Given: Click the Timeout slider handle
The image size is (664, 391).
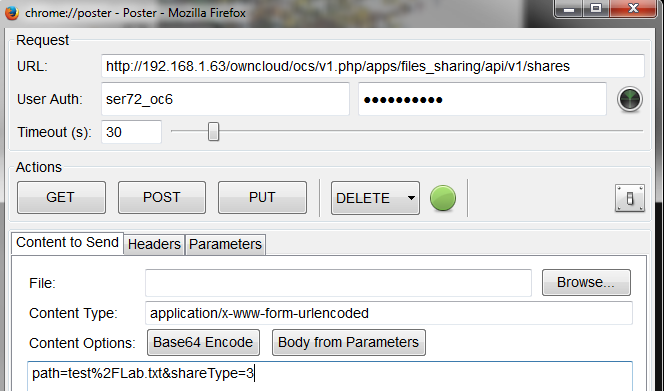Looking at the screenshot, I should pyautogui.click(x=213, y=132).
